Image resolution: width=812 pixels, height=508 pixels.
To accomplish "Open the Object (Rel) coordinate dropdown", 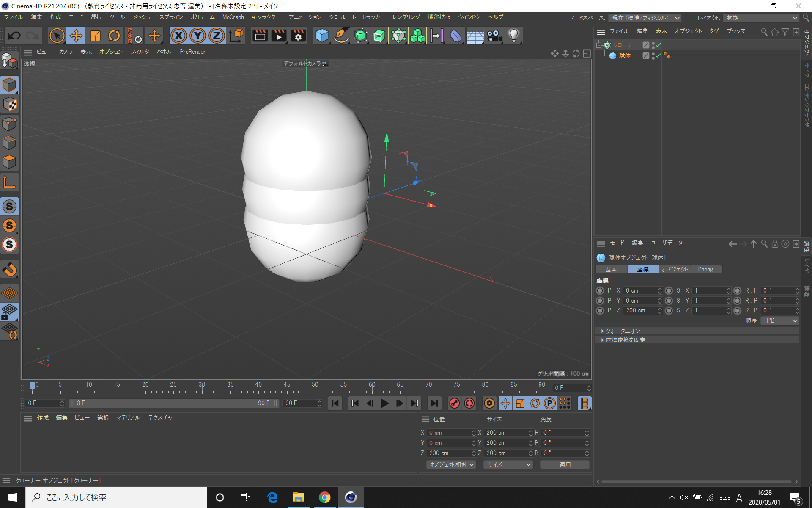I will [451, 464].
